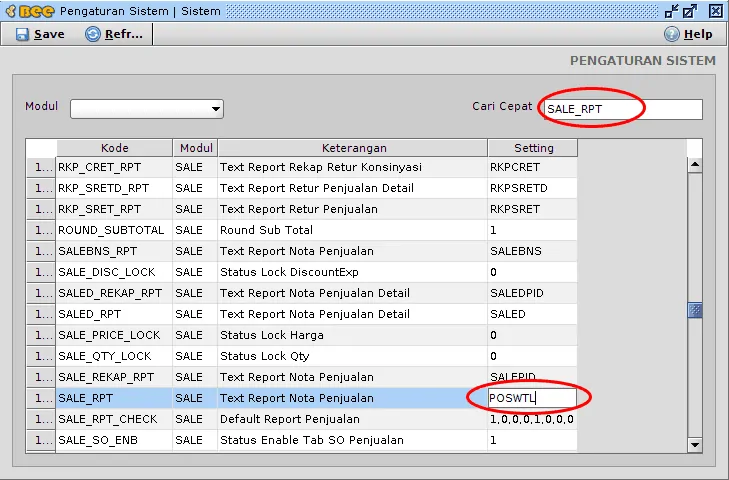This screenshot has width=729, height=480.
Task: Open Help from the toolbar
Action: coord(689,34)
